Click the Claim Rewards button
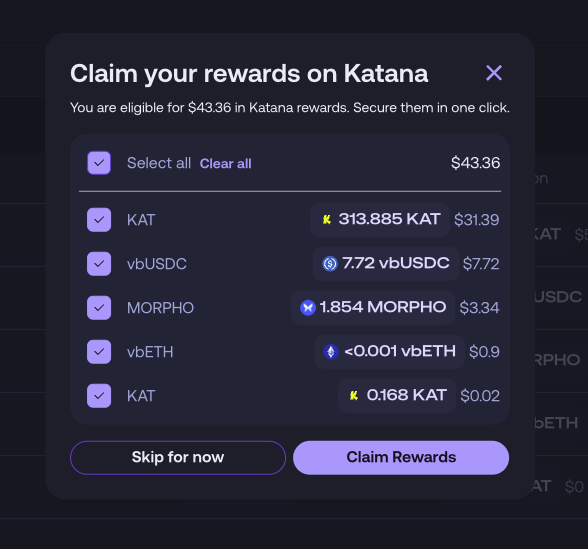The width and height of the screenshot is (588, 549). point(401,458)
